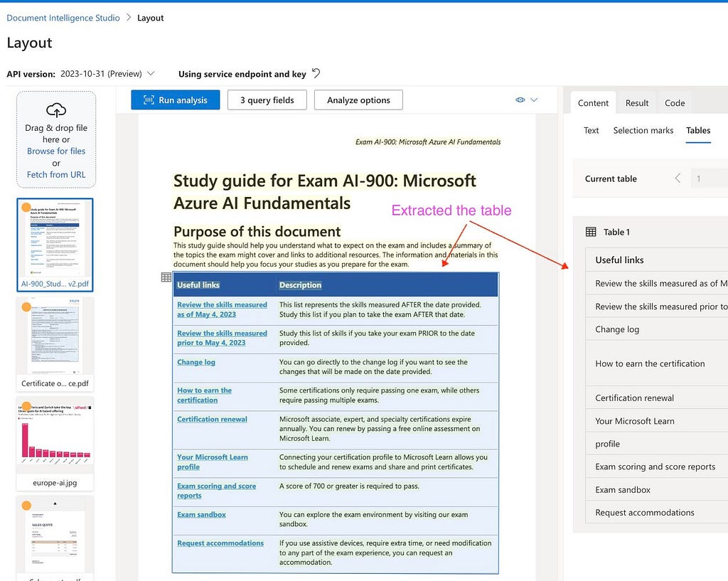
Task: Toggle the eye visibility icon in toolbar
Action: (520, 100)
